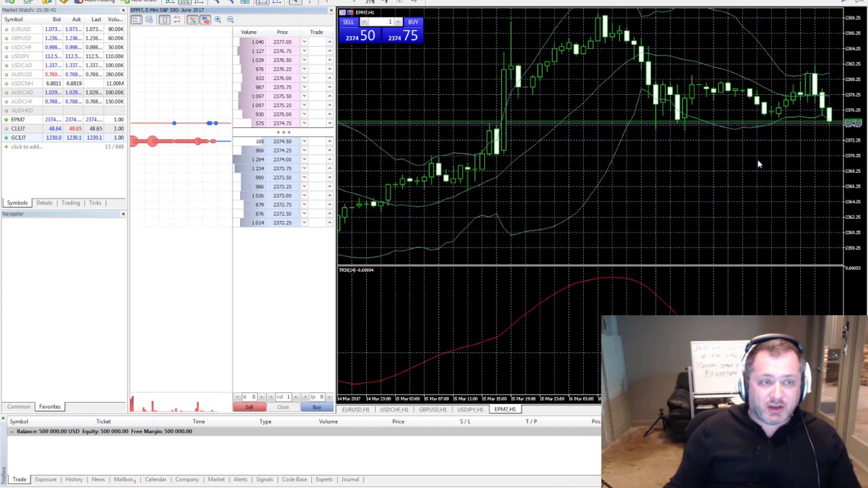This screenshot has width=868, height=488.
Task: Click the SELL 2374 50 button
Action: point(359,34)
